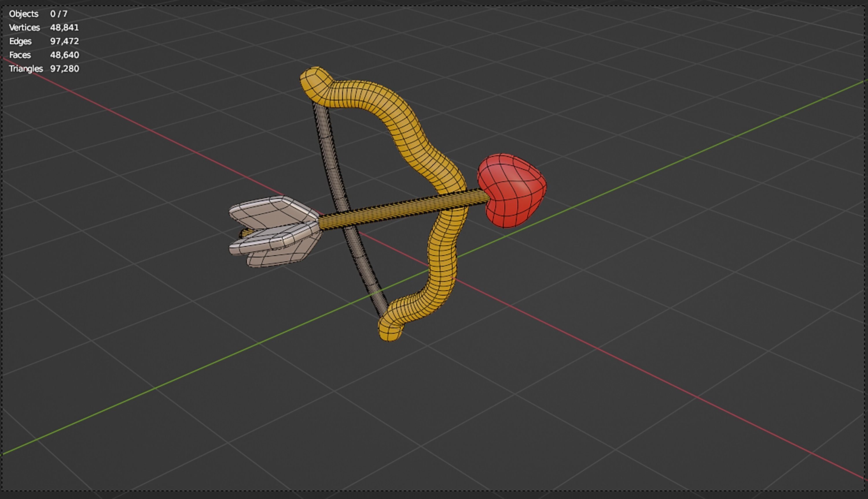Click the Triangles 97,280 statistic
The height and width of the screenshot is (499, 868).
tap(44, 69)
